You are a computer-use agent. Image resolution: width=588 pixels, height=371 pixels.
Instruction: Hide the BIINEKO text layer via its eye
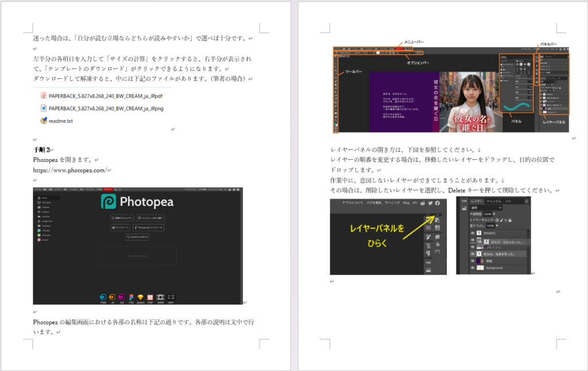[x=473, y=234]
